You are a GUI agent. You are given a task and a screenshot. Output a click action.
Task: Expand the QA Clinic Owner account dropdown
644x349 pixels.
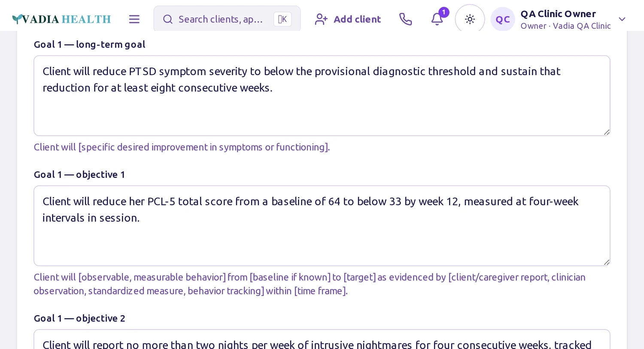point(622,19)
